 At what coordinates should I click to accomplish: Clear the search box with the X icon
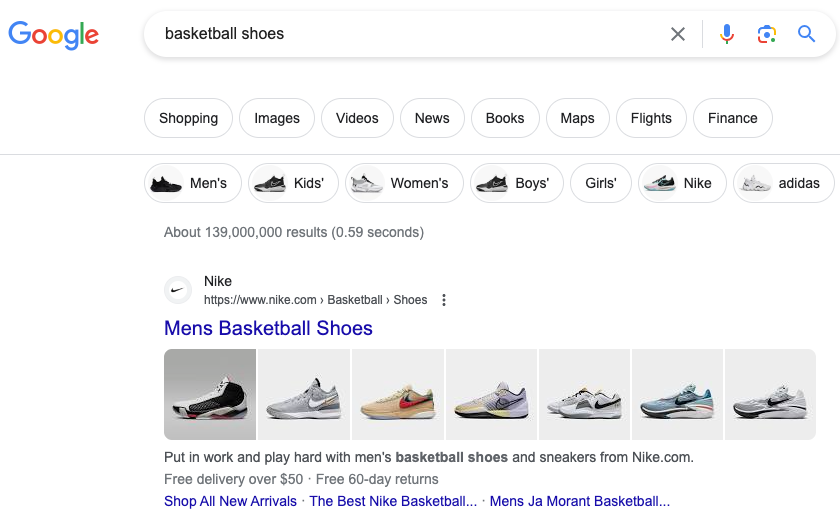coord(678,34)
